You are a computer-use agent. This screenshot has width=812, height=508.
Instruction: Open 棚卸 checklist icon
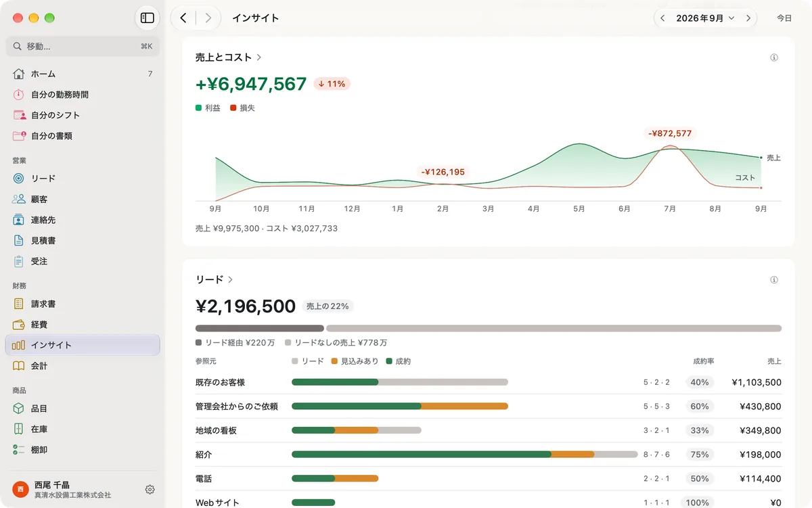pos(19,450)
